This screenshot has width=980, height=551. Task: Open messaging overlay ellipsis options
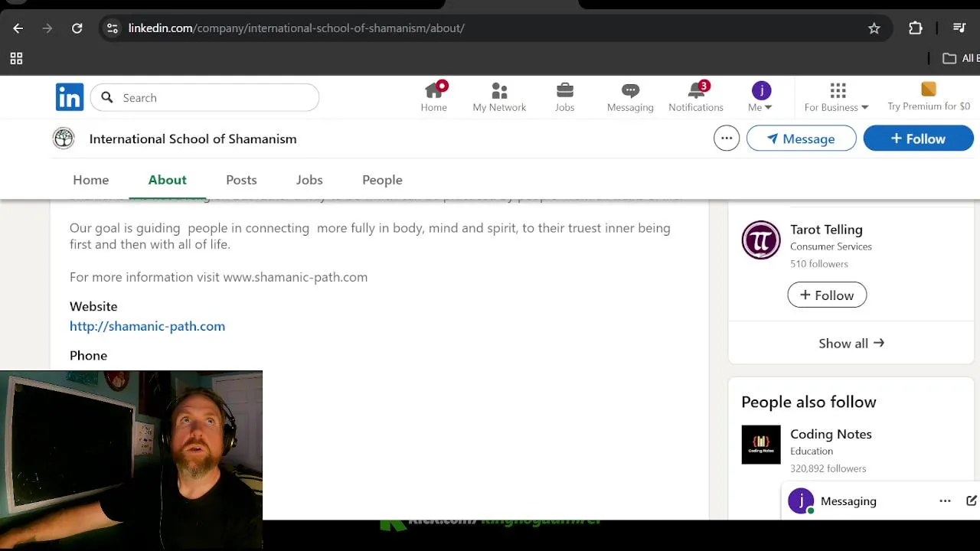(945, 501)
